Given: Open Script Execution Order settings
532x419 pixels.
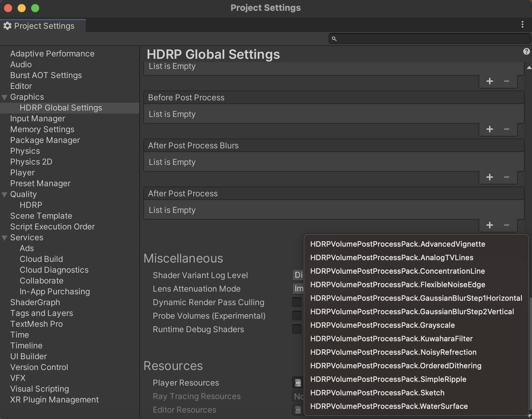Looking at the screenshot, I should [x=52, y=227].
